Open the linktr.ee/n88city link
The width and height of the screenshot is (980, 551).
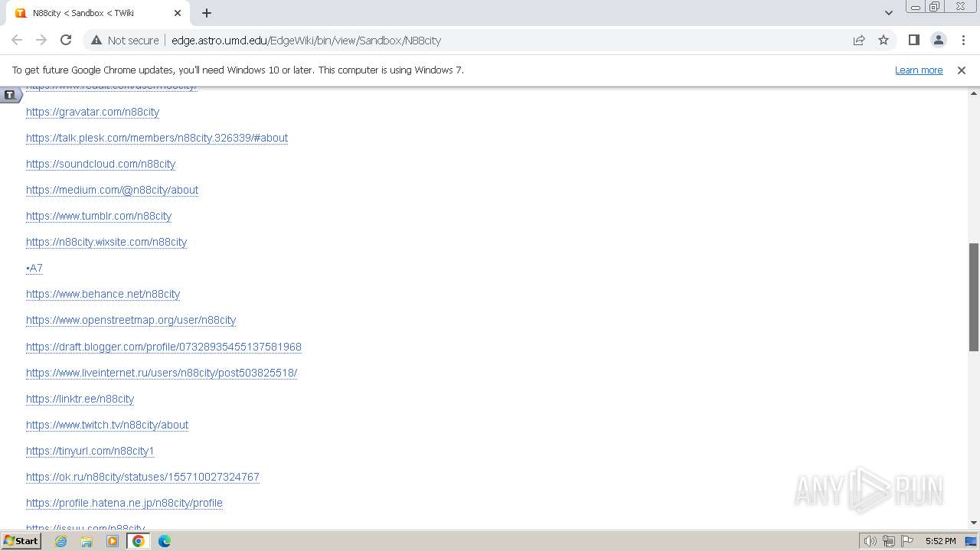(x=80, y=399)
